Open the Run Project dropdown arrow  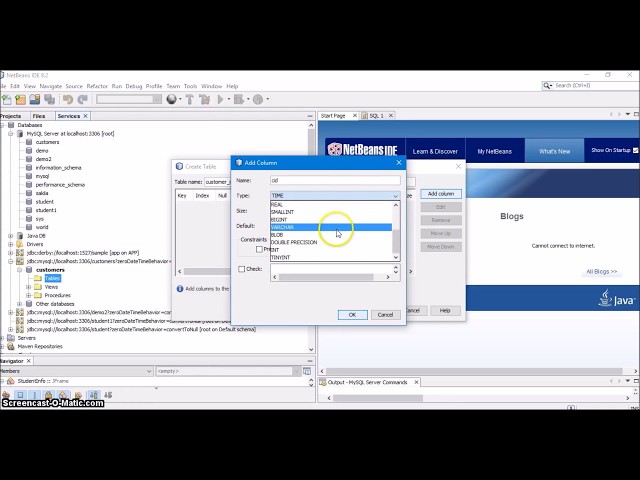pos(229,99)
